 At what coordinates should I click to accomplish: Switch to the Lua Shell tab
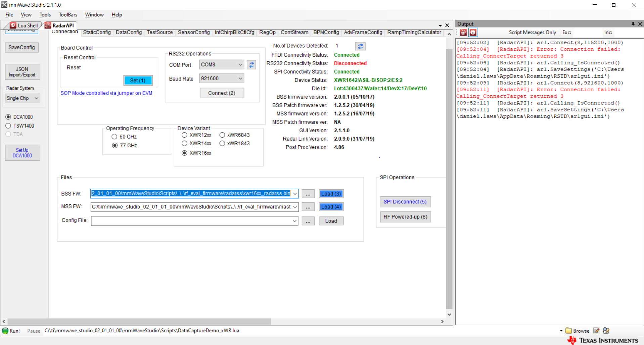click(x=24, y=26)
